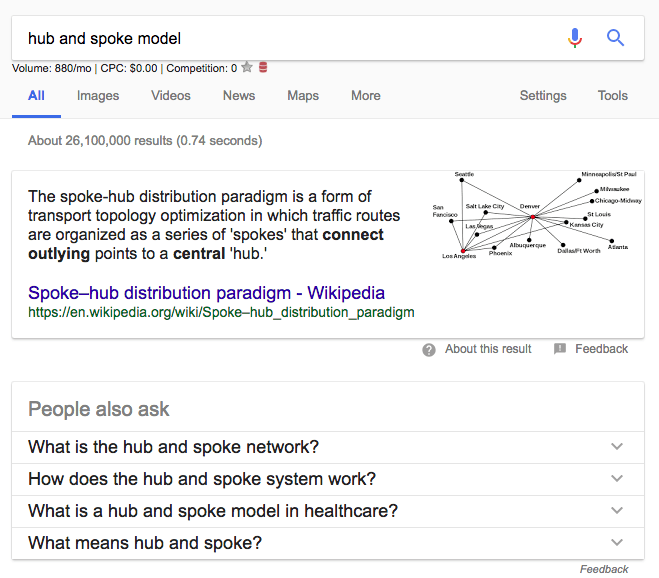The image size is (659, 578).
Task: Switch to the Videos tab
Action: [x=171, y=96]
